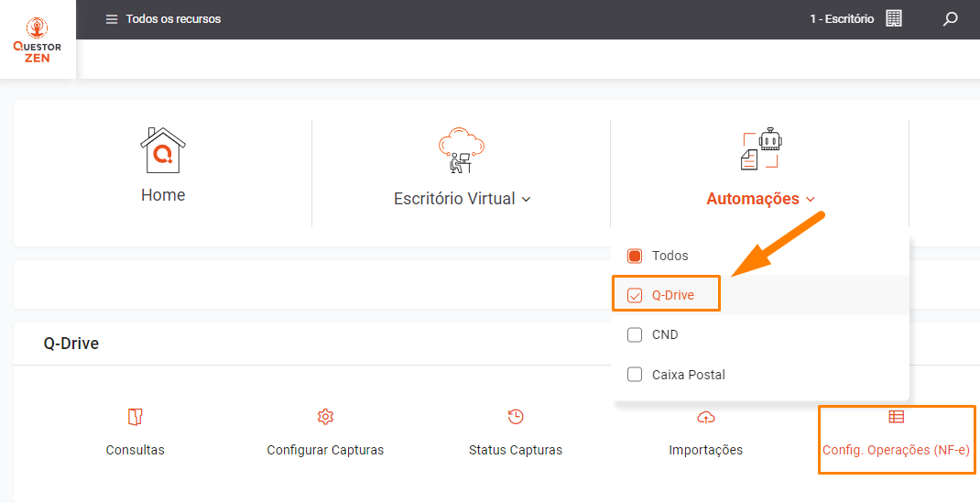This screenshot has height=503, width=980.
Task: Select the CND menu label
Action: (665, 335)
